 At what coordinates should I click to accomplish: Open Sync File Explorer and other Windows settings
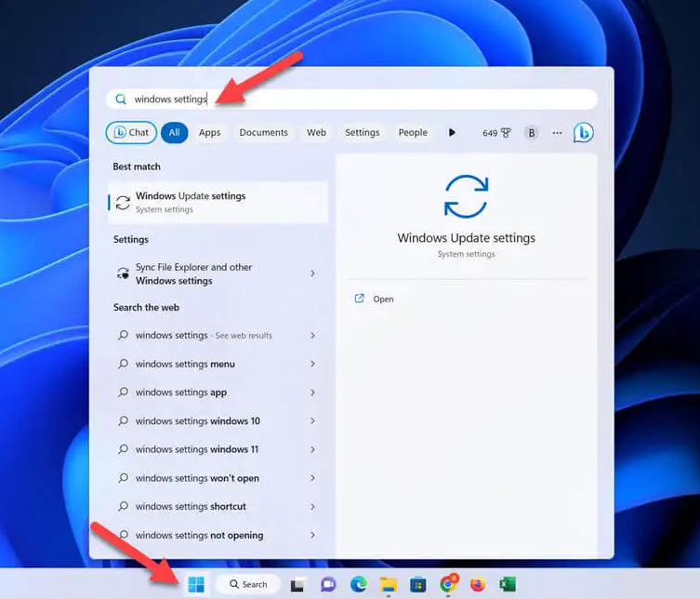(218, 273)
